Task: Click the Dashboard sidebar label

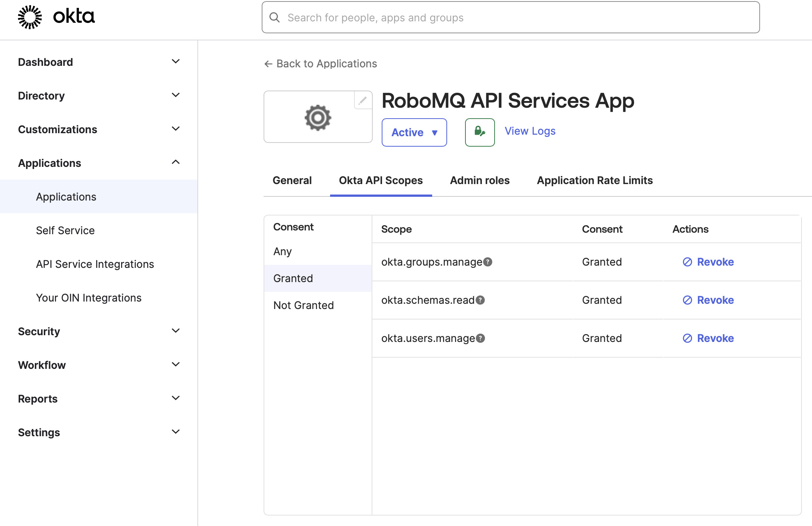Action: (x=45, y=62)
